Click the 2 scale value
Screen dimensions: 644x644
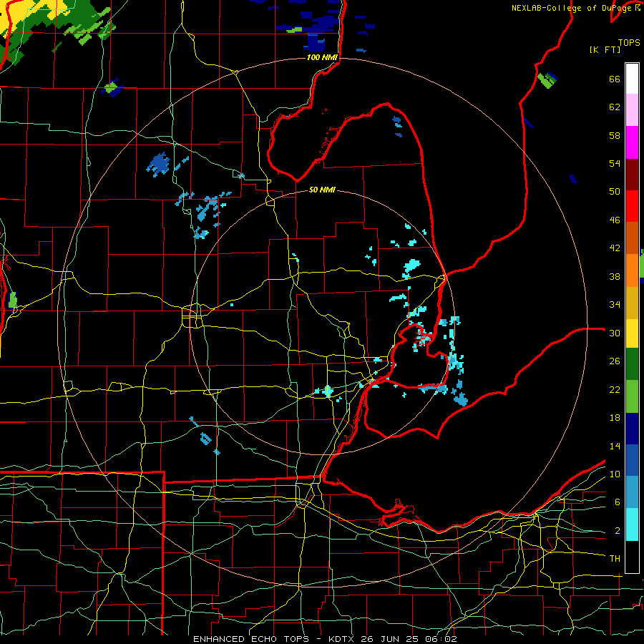(617, 531)
